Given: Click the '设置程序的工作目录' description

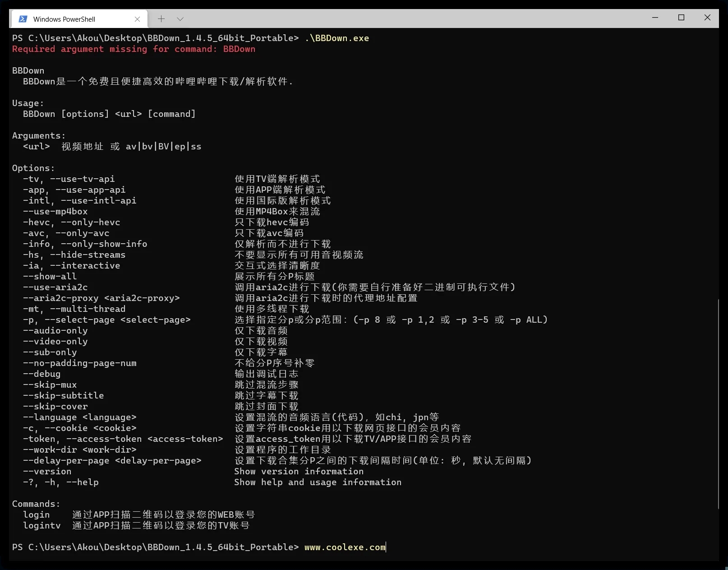Looking at the screenshot, I should [x=283, y=450].
